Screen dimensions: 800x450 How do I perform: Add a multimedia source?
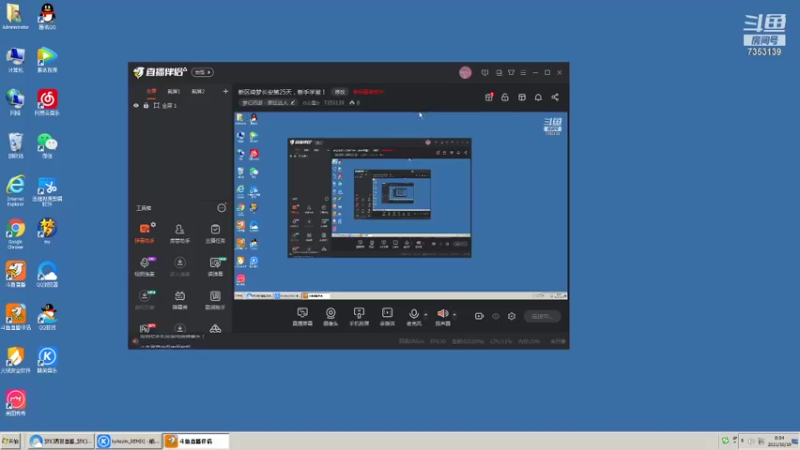click(x=387, y=316)
